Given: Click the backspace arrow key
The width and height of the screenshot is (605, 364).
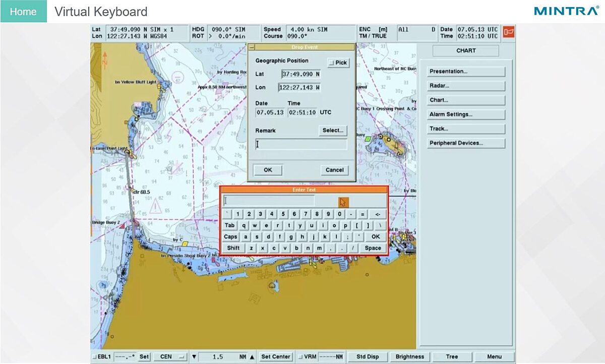Looking at the screenshot, I should 378,214.
